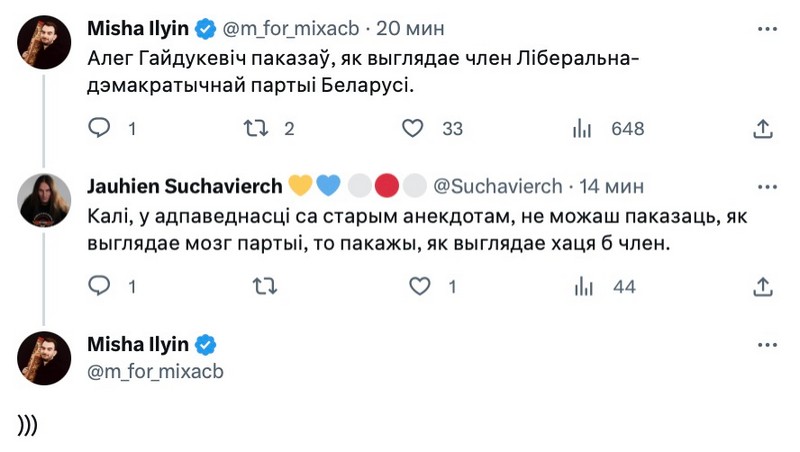Share Misha Ilyin's first tweet
Image resolution: width=800 pixels, height=452 pixels.
tap(762, 128)
